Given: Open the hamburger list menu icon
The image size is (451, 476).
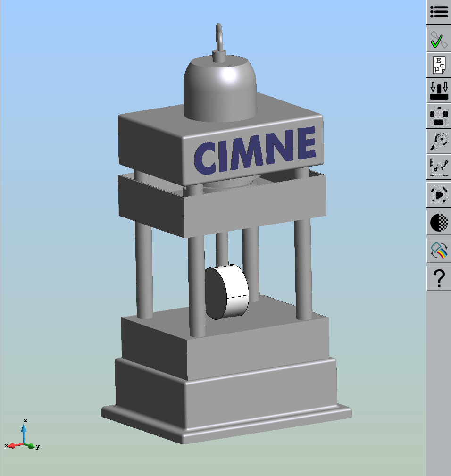Looking at the screenshot, I should [439, 12].
